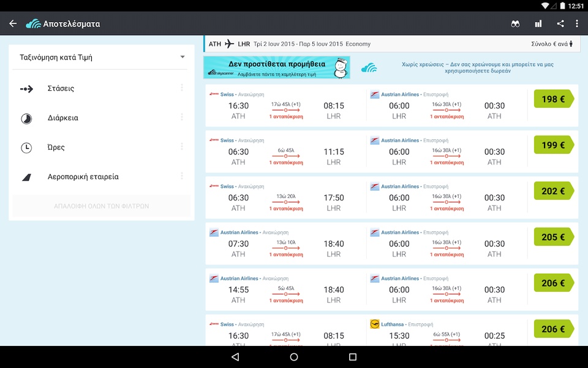The width and height of the screenshot is (588, 368).
Task: Click the Austrian Airlines departure logo in the 205 € result
Action: point(214,233)
